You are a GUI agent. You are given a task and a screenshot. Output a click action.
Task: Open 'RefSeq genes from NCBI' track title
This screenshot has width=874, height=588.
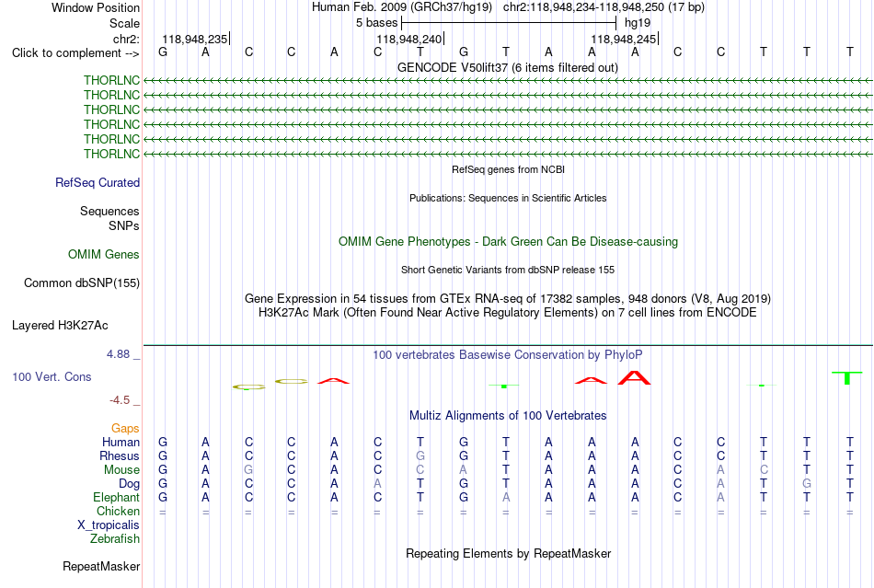click(x=508, y=169)
